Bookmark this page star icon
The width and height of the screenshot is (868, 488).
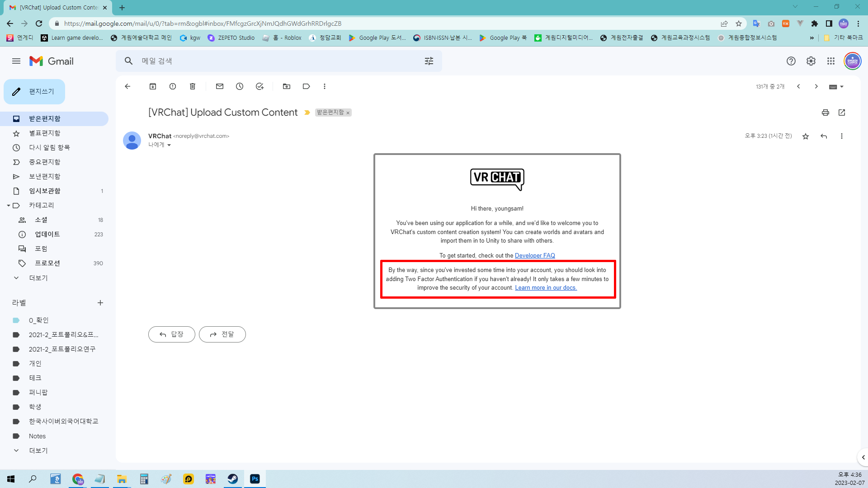[x=739, y=23]
